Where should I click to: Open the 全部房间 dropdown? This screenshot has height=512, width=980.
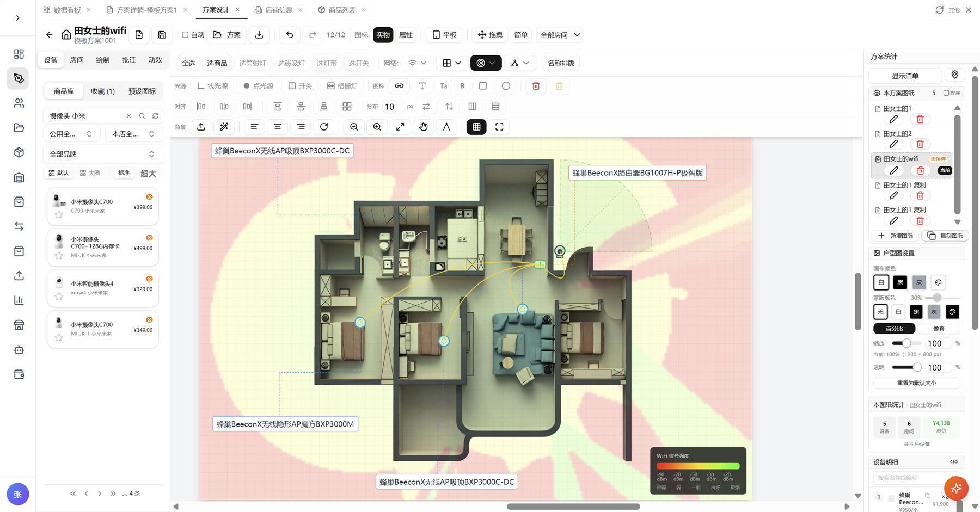(560, 35)
